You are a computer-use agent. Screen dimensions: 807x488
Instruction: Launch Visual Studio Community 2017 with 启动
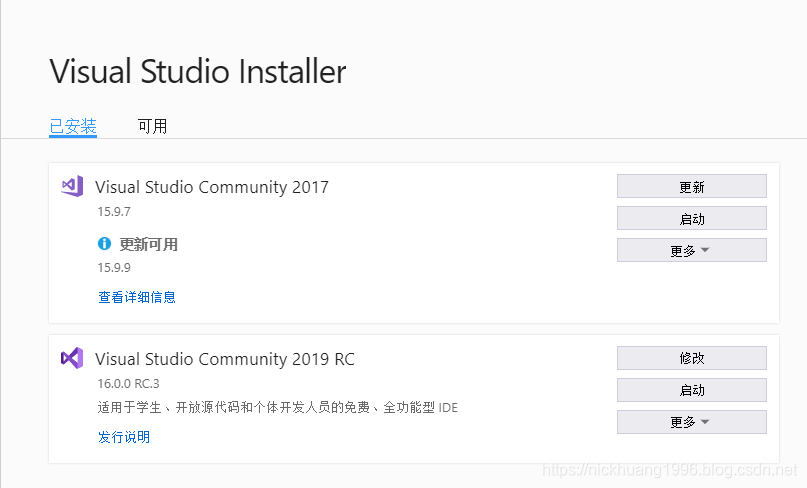[x=692, y=218]
